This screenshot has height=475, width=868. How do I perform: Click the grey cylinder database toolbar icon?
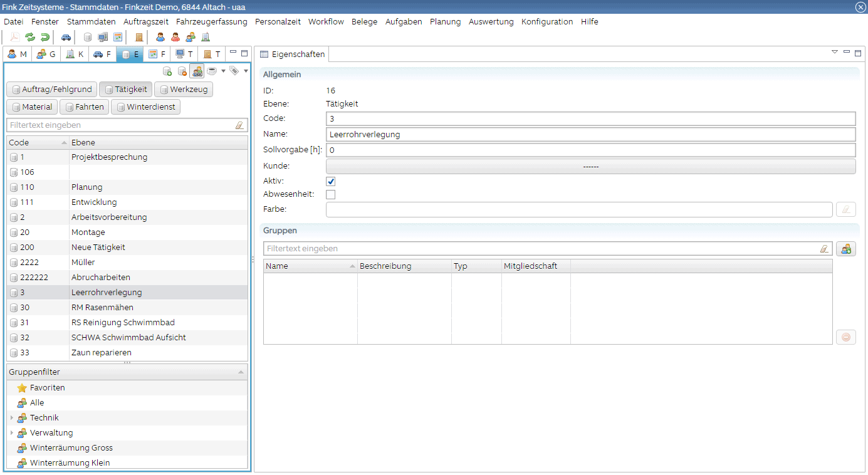click(x=88, y=37)
